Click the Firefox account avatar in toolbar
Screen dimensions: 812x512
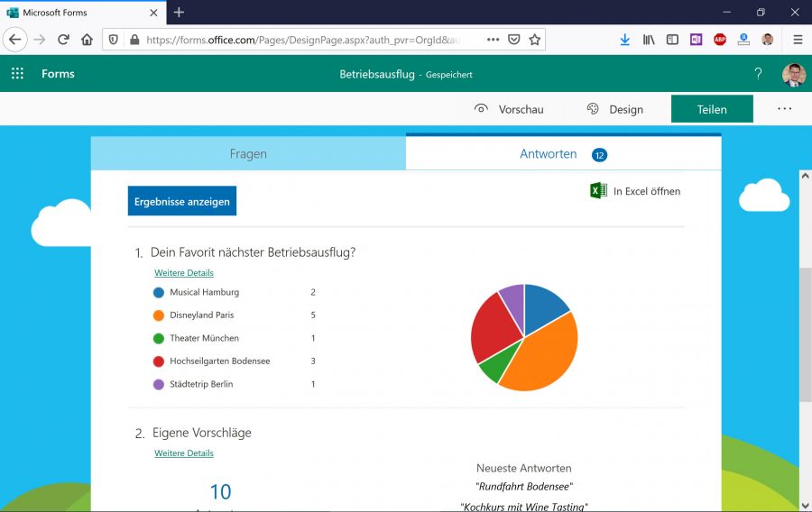pos(768,40)
